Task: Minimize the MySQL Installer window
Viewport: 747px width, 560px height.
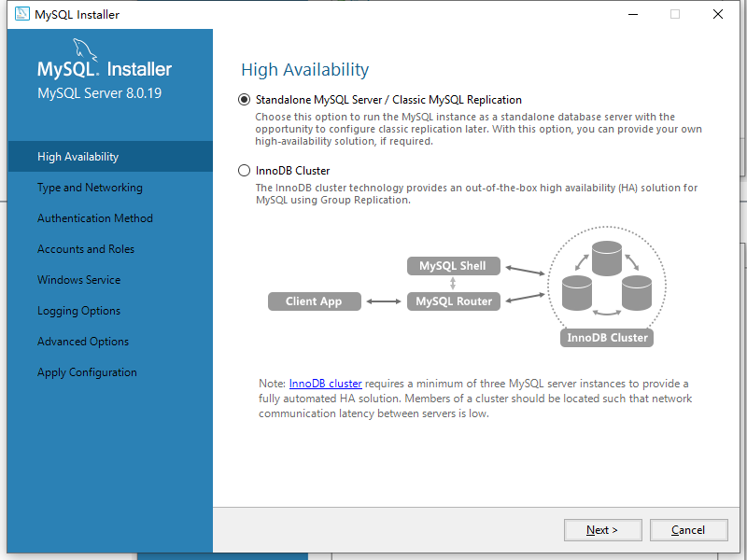Action: (633, 14)
